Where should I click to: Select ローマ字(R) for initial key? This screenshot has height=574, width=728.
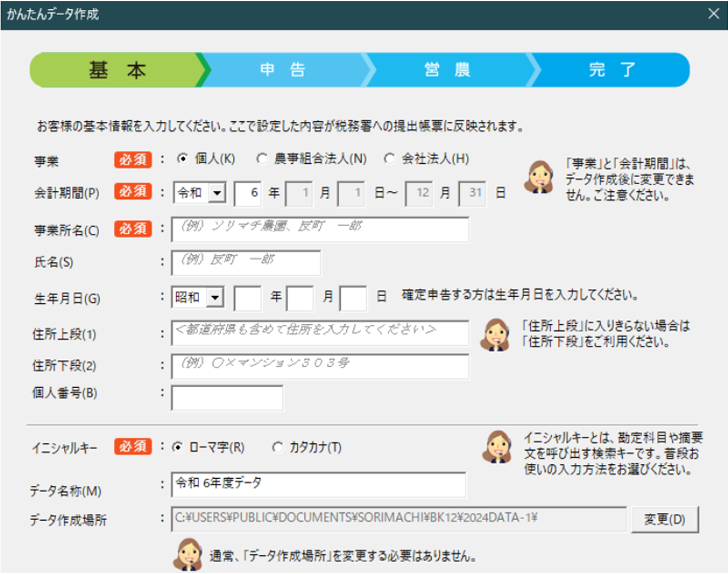point(179,447)
